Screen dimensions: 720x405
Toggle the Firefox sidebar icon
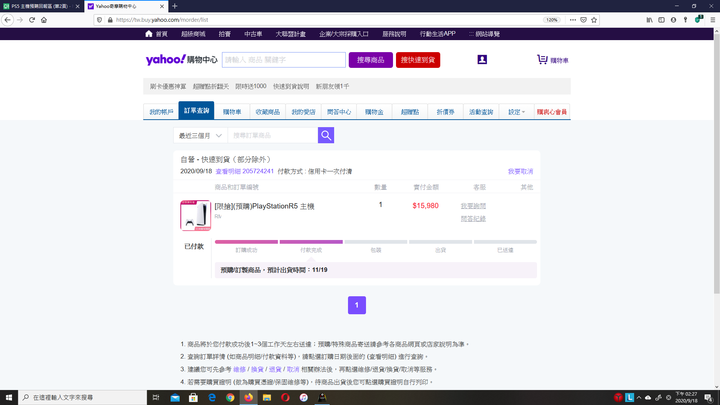click(x=661, y=20)
